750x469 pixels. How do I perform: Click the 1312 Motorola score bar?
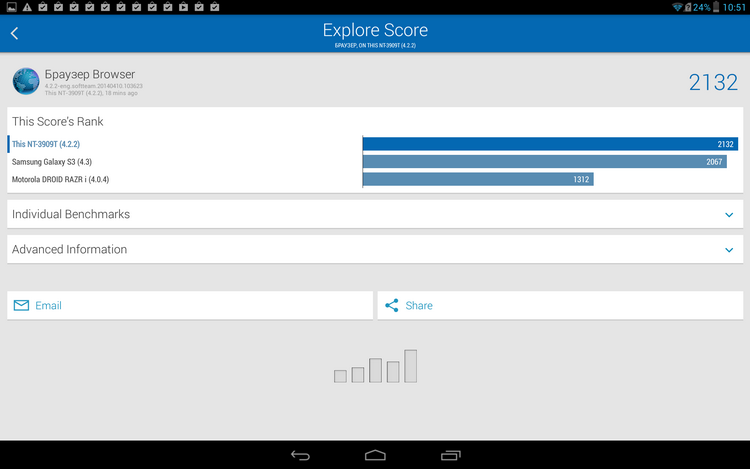(x=478, y=179)
